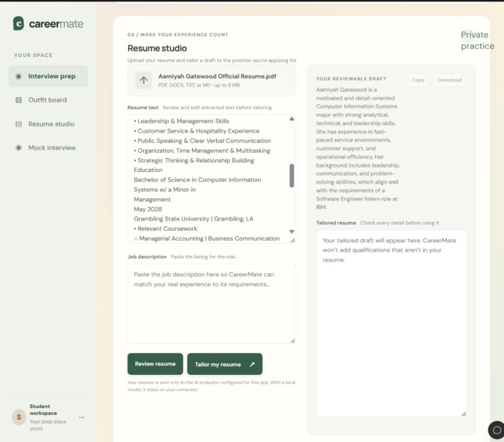Click the 'Grambling State University | Grambling, LA' line
Viewport: 504px width, 442px height.
(x=194, y=219)
